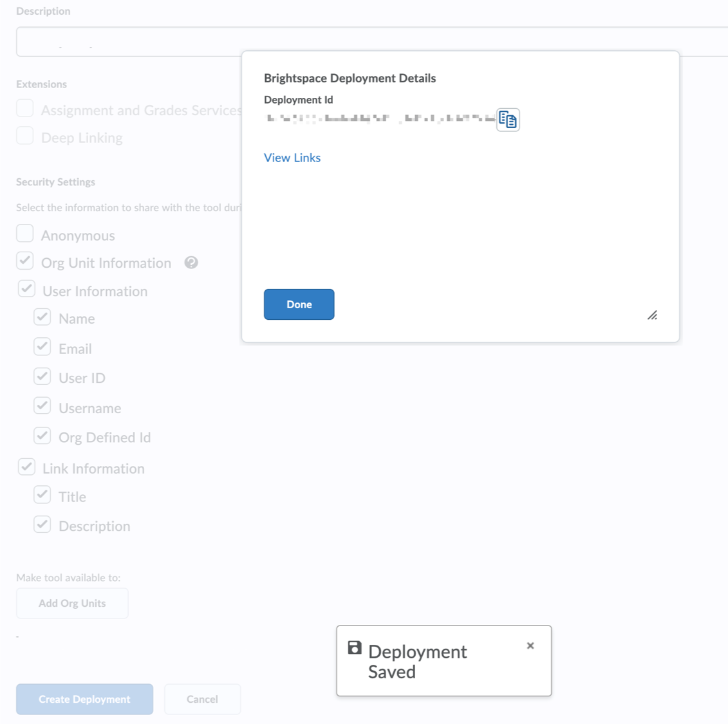This screenshot has height=724, width=728.
Task: Click the save icon in Deployment Saved toast
Action: tap(355, 647)
